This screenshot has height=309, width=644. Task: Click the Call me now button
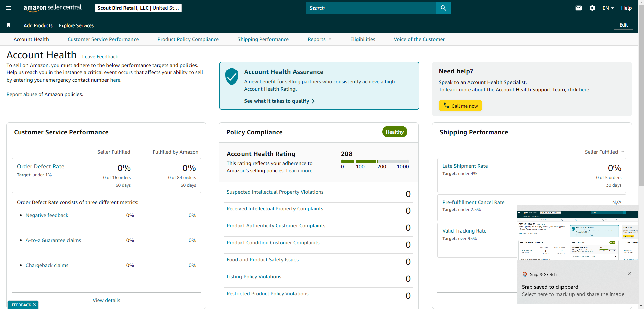pyautogui.click(x=460, y=106)
